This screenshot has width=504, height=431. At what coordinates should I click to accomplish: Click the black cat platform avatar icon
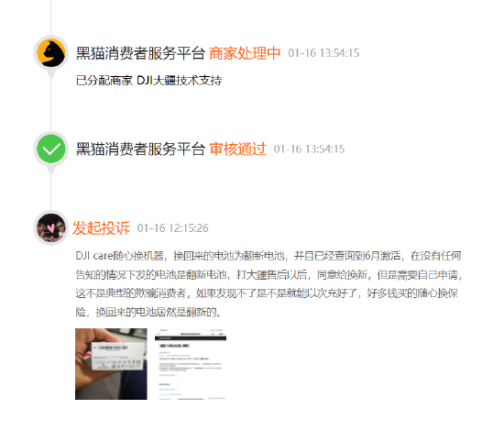click(50, 53)
